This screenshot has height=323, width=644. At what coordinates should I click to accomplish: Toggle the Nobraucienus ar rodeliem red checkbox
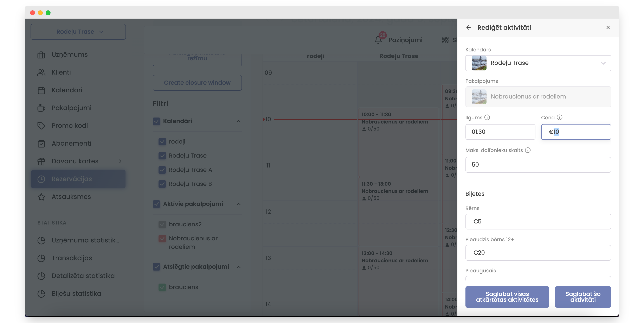tap(162, 239)
